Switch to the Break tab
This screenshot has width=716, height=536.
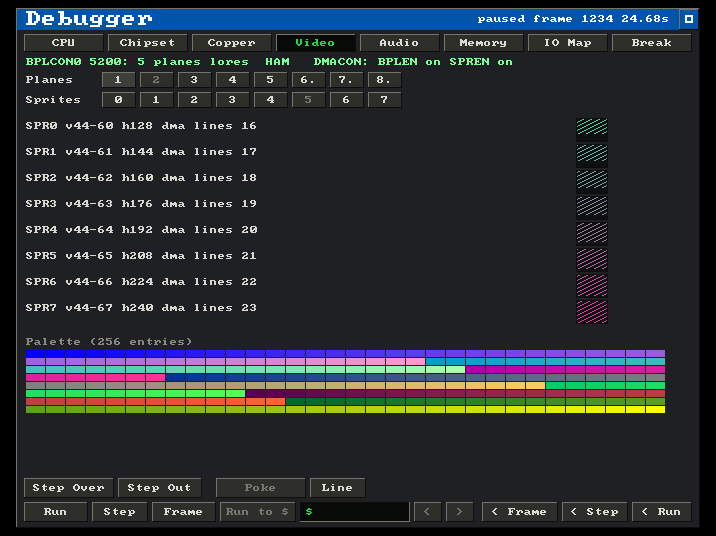point(652,43)
